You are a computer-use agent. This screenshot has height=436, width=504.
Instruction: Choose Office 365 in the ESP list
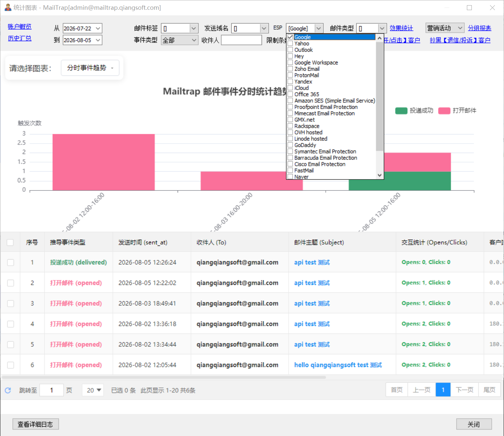click(x=306, y=94)
